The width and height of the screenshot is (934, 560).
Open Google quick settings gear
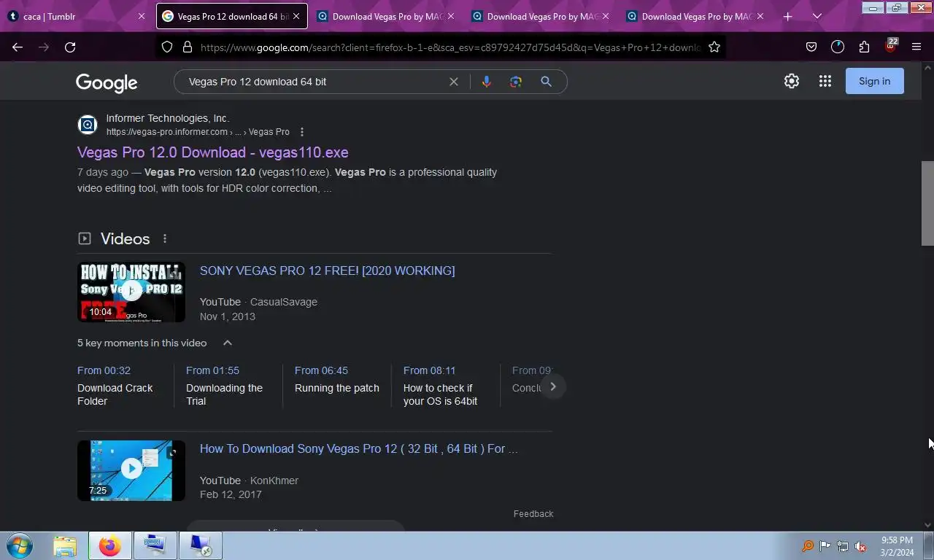(x=792, y=81)
